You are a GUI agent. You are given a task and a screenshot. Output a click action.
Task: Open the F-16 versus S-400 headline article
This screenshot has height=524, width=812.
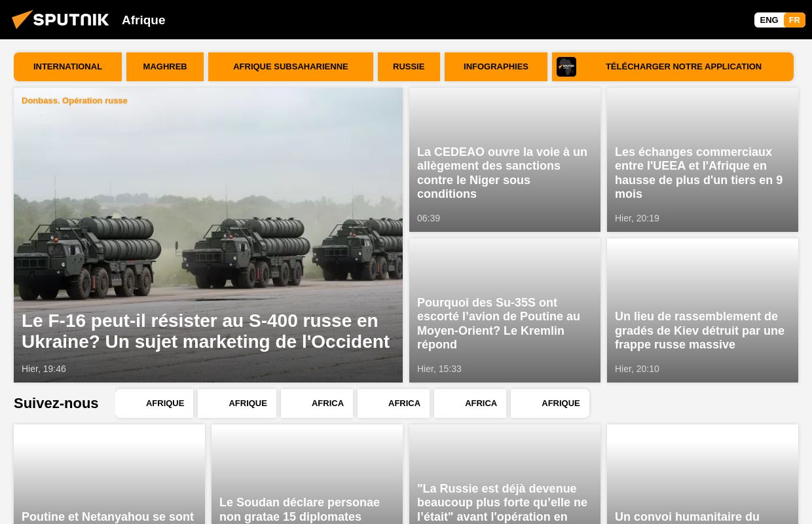(x=206, y=331)
